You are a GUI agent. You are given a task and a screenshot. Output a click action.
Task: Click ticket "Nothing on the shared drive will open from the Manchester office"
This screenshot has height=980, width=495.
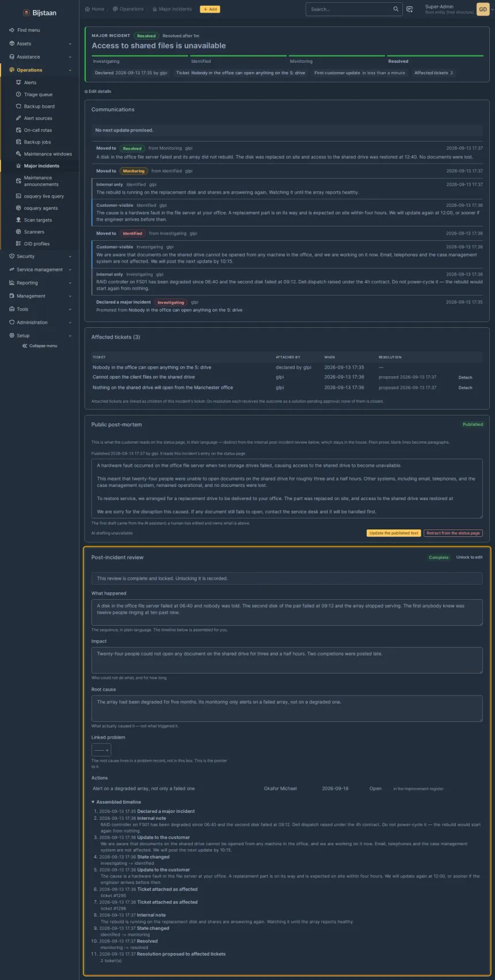coord(163,387)
